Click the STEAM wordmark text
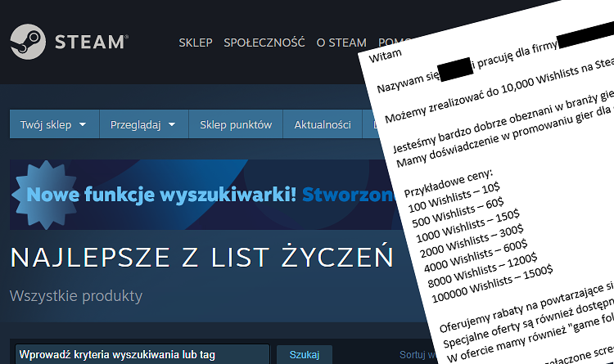 pos(88,43)
